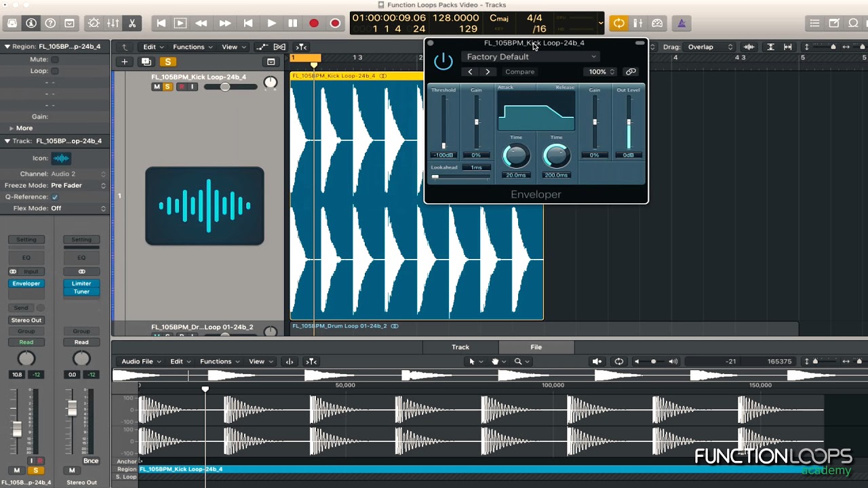Open the Freeze Mode Pre Fader dropdown
Screen dimensions: 868x488
click(x=78, y=186)
